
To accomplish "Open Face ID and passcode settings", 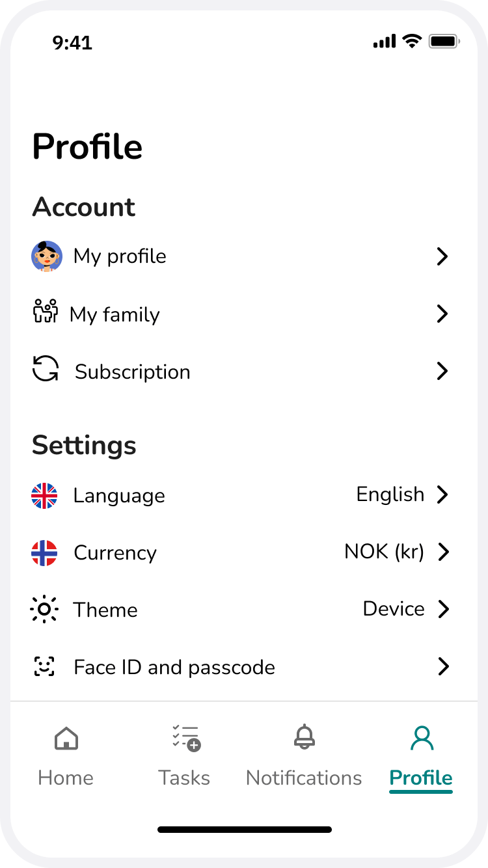I will (x=174, y=667).
